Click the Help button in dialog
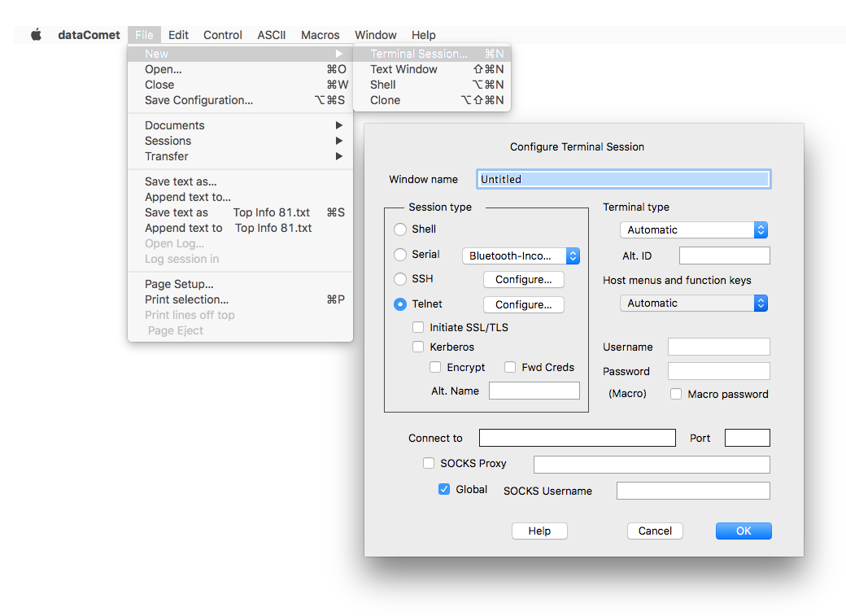 pyautogui.click(x=539, y=531)
